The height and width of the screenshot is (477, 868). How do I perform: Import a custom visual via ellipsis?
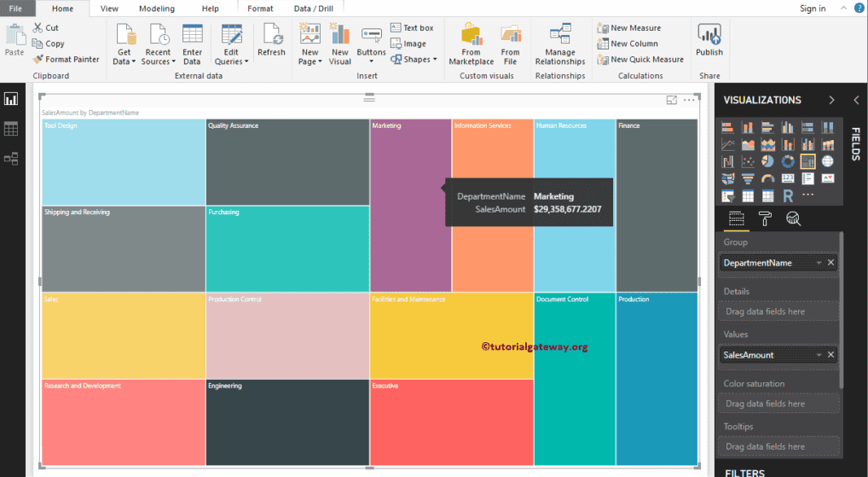[807, 195]
